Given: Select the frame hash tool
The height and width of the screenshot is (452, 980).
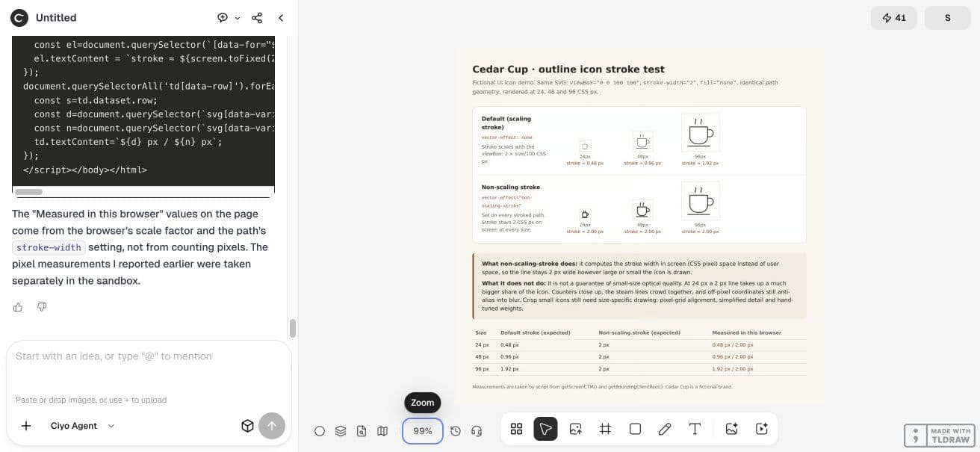Looking at the screenshot, I should click(605, 429).
